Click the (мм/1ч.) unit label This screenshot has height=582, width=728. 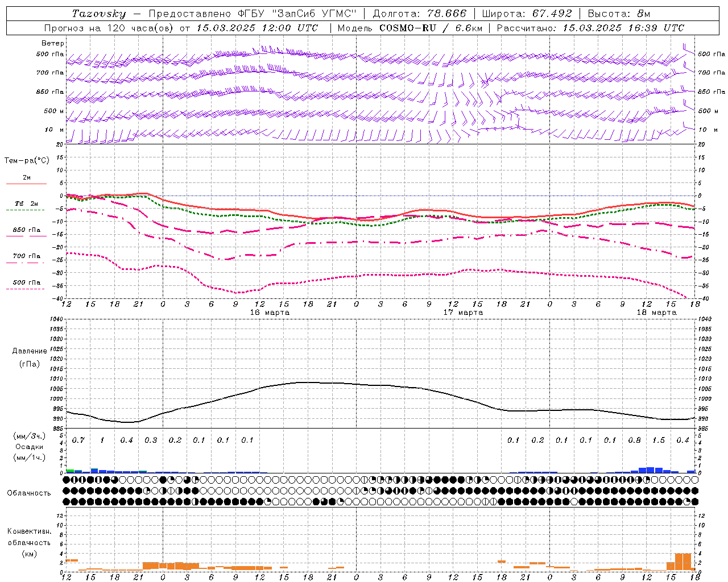pos(29,458)
